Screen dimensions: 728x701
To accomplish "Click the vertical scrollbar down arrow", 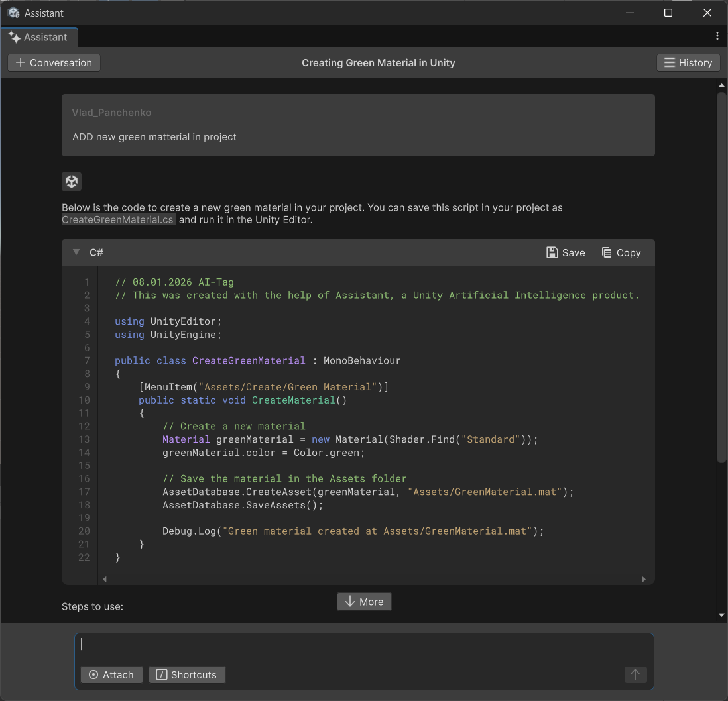I will coord(721,615).
